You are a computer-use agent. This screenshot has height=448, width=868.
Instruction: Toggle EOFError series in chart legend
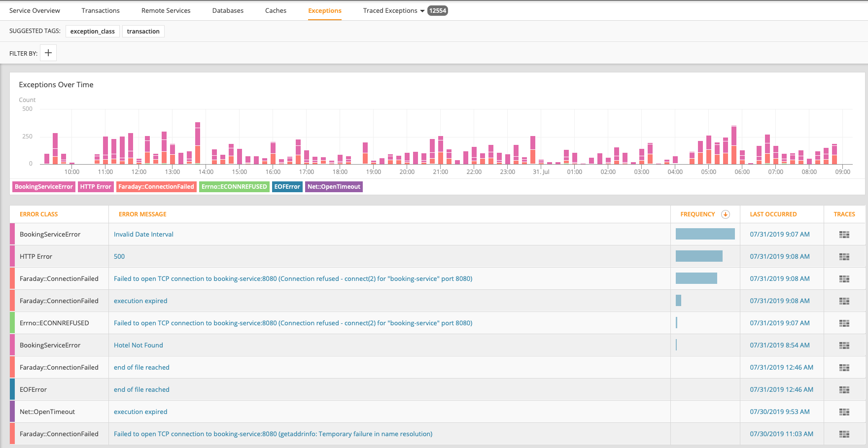click(287, 187)
